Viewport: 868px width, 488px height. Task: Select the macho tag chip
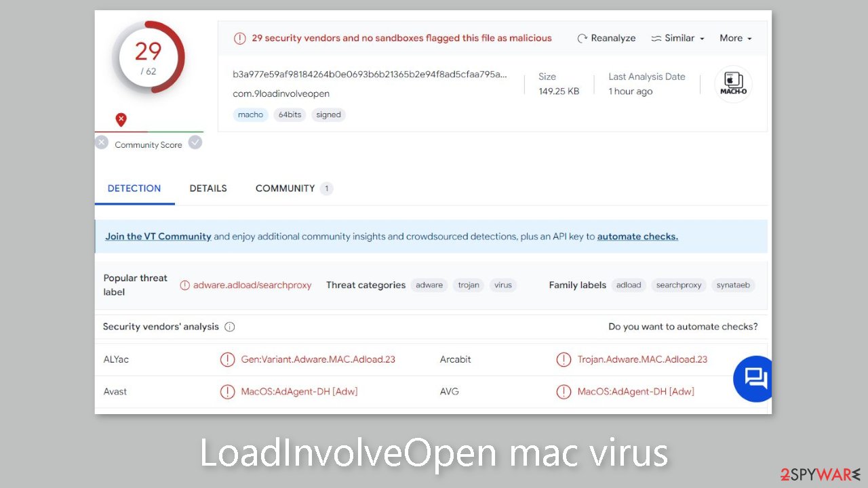(250, 115)
